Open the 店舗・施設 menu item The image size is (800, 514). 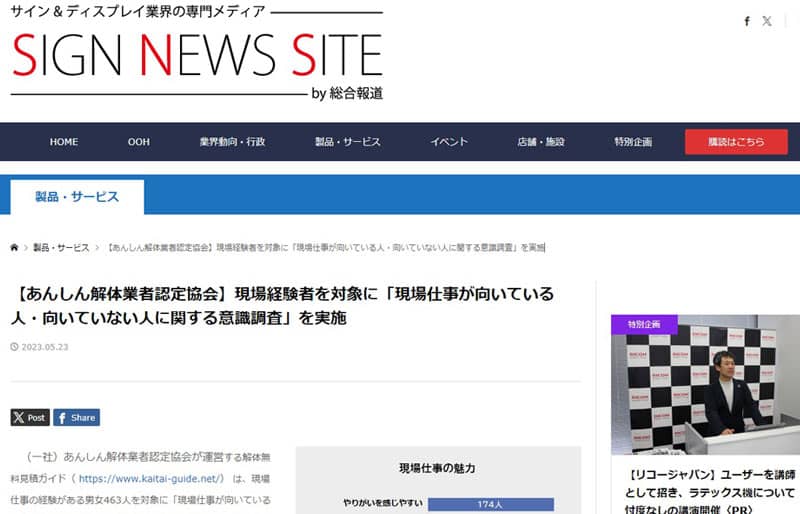pyautogui.click(x=541, y=142)
